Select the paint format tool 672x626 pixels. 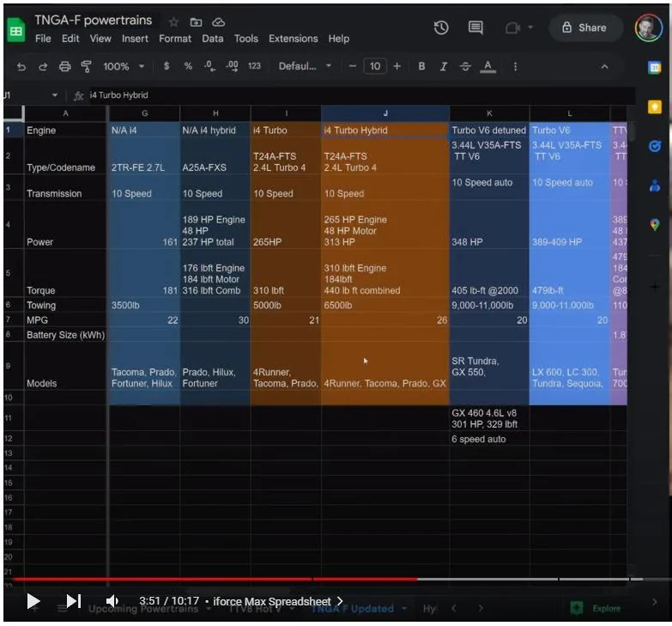86,66
